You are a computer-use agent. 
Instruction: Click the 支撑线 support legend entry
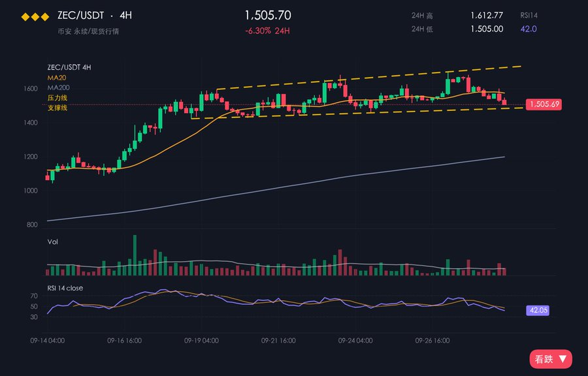click(57, 108)
